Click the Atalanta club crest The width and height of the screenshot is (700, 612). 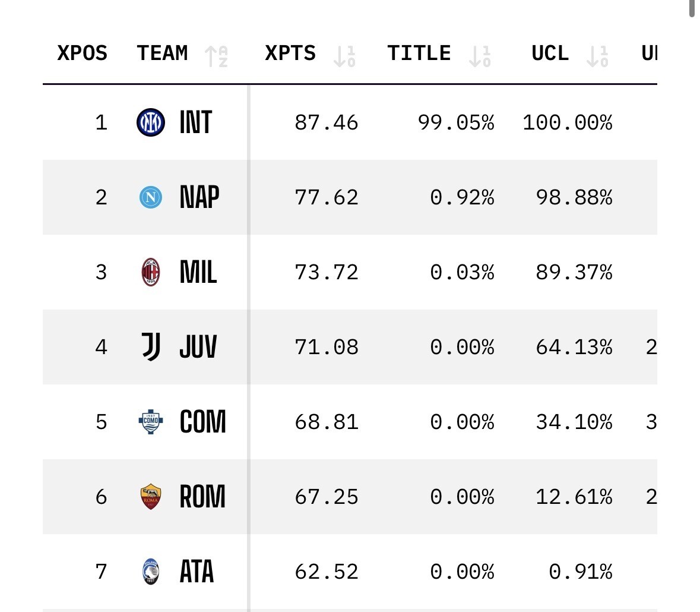[x=151, y=571]
